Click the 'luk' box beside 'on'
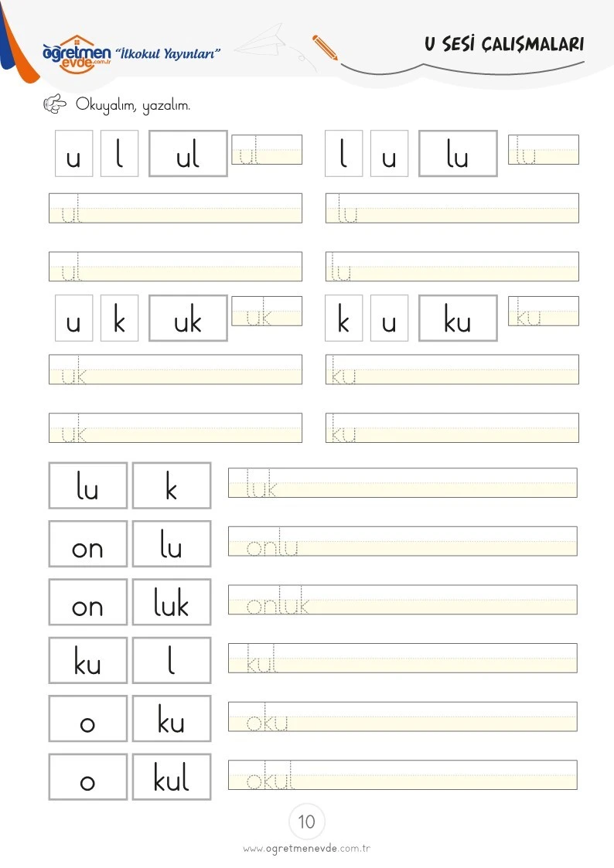The height and width of the screenshot is (868, 614). (x=172, y=602)
